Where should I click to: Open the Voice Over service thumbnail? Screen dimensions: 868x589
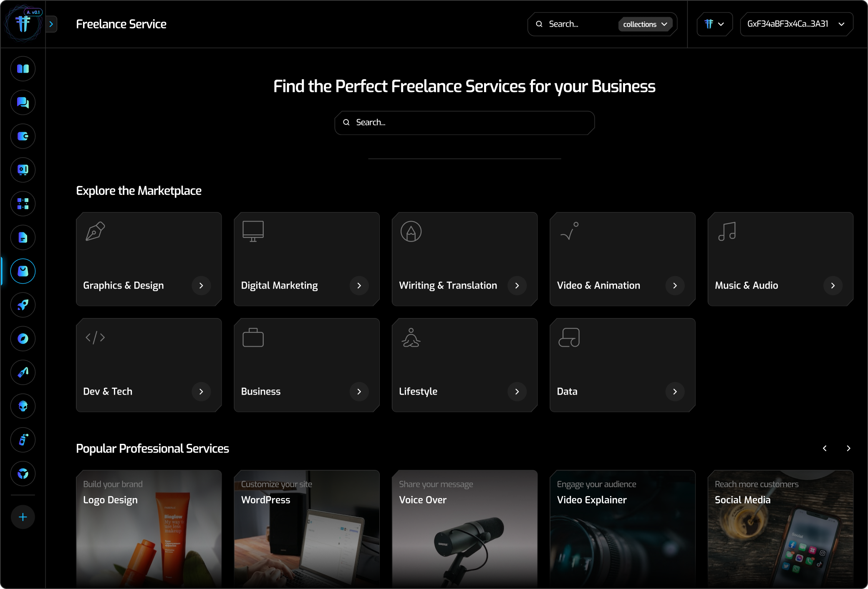(464, 529)
